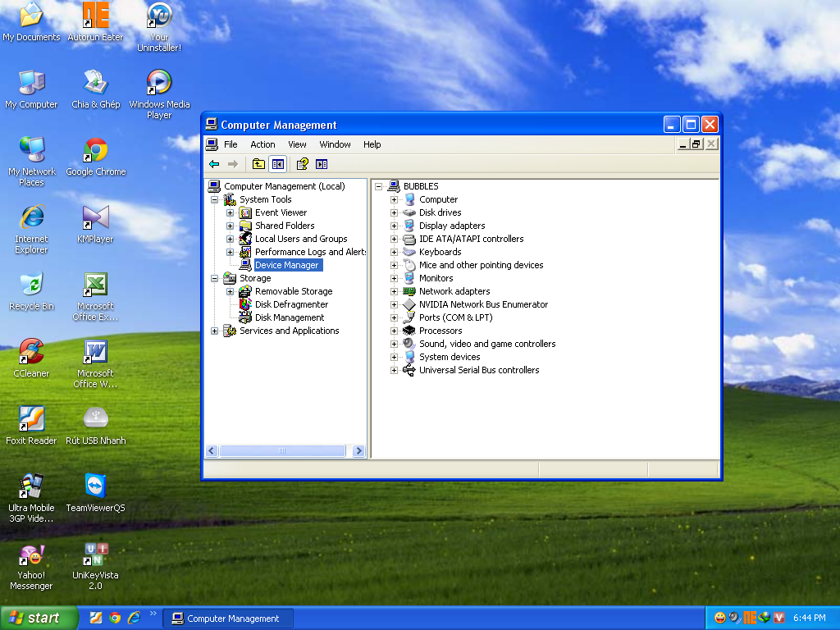Image resolution: width=840 pixels, height=630 pixels.
Task: Select the Microsoft Office Excel desktop icon
Action: tap(95, 296)
